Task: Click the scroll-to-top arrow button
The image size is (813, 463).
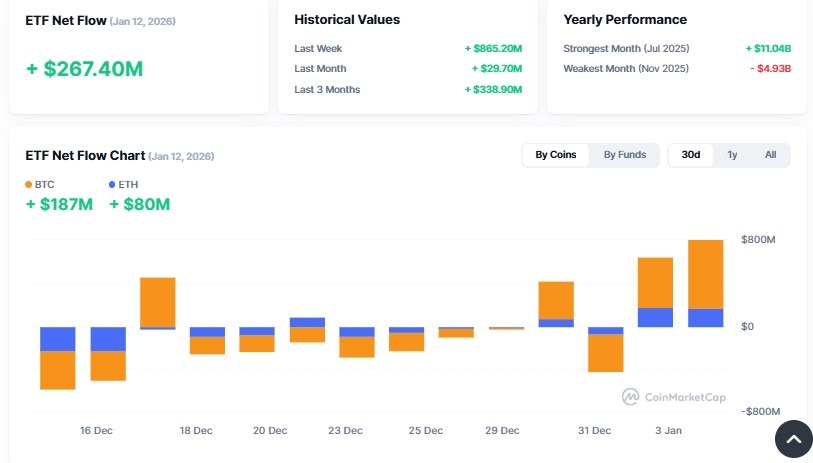Action: click(x=794, y=439)
